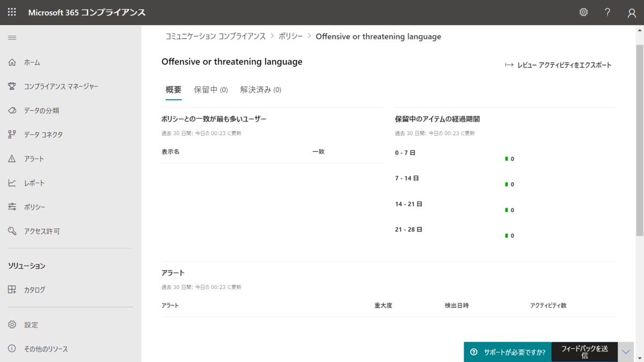The height and width of the screenshot is (362, 644).
Task: Click the green bar for 7 - 14 日
Action: (x=506, y=184)
